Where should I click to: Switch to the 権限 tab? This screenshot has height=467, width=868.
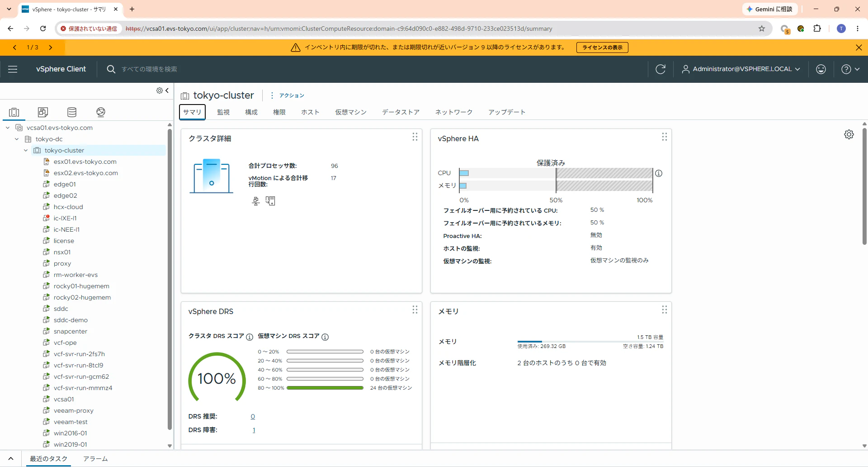(279, 112)
